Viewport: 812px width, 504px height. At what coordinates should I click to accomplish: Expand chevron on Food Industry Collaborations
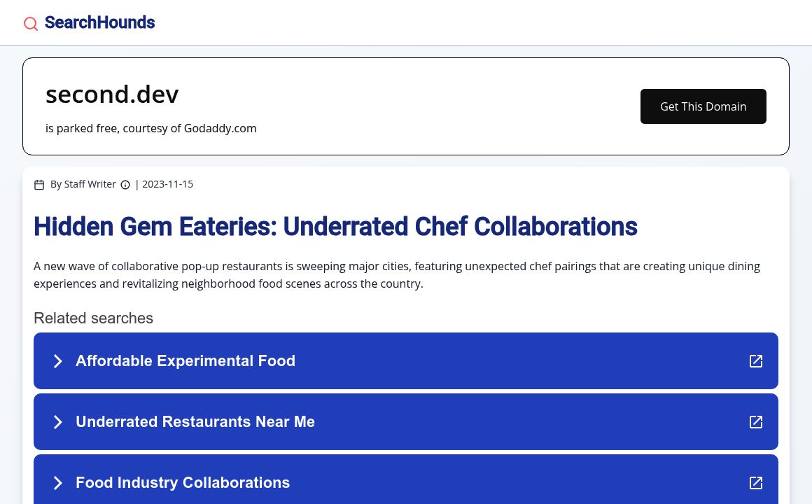pyautogui.click(x=58, y=483)
